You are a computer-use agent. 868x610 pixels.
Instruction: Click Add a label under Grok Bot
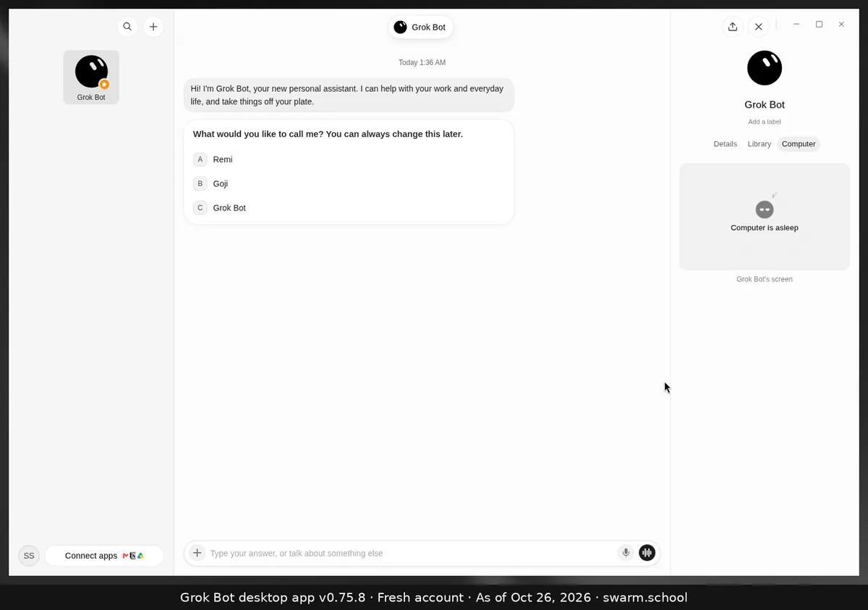pyautogui.click(x=765, y=122)
